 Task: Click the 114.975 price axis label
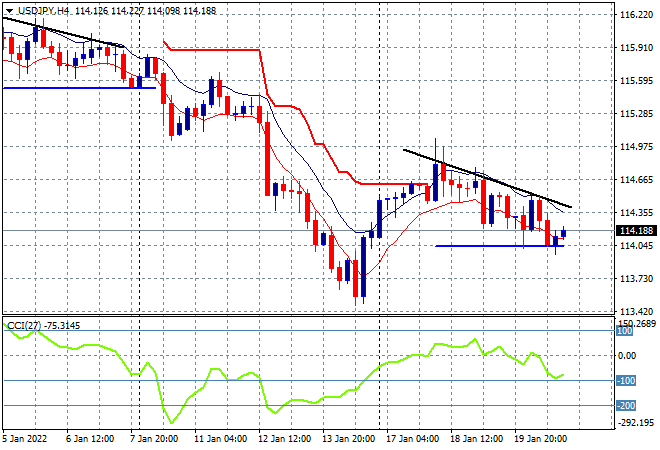636,146
